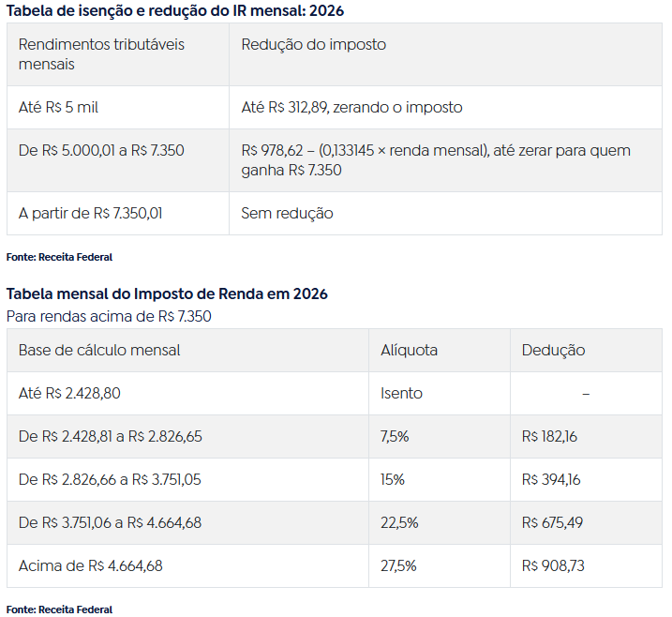Select the 'Sem redução' cell

tap(287, 213)
